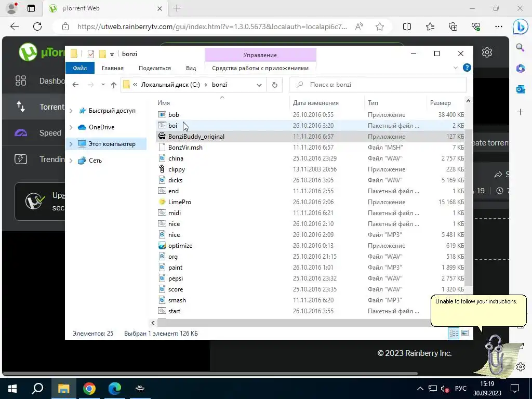Sort by Дата изменения column header
The width and height of the screenshot is (532, 399).
(315, 103)
